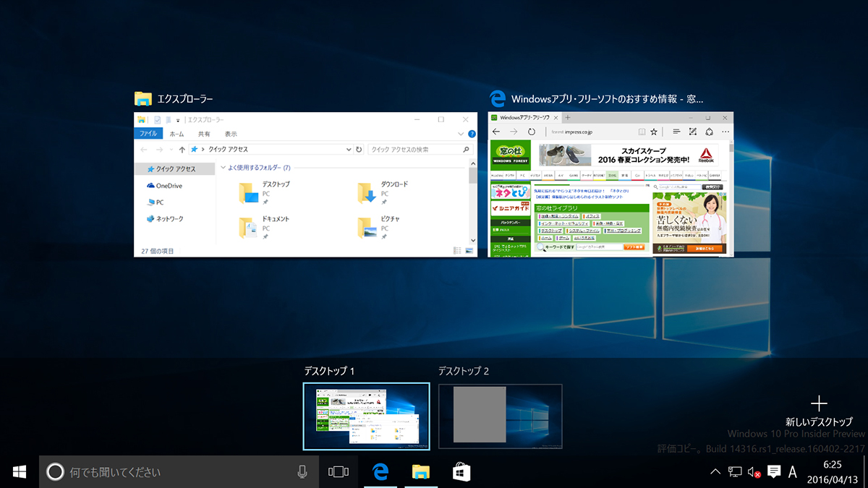Click the muted volume tray icon

pos(754,472)
